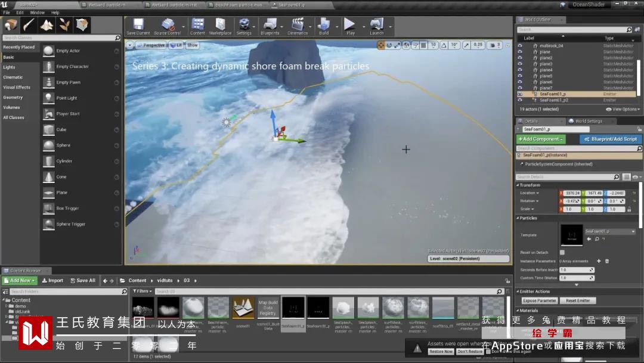Select the scale gizmo tool in viewport
The height and width of the screenshot is (363, 644).
[x=397, y=45]
